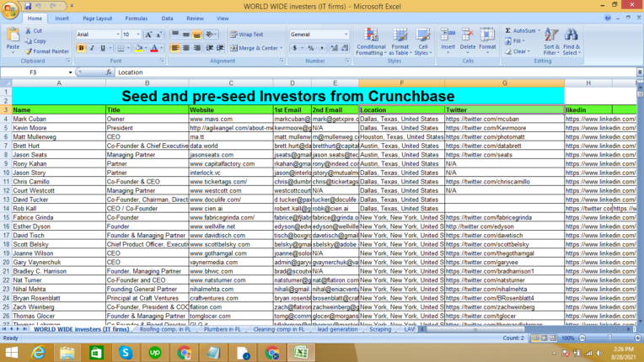Viewport: 644px width, 362px height.
Task: Open the font size dropdown
Action: [x=138, y=35]
